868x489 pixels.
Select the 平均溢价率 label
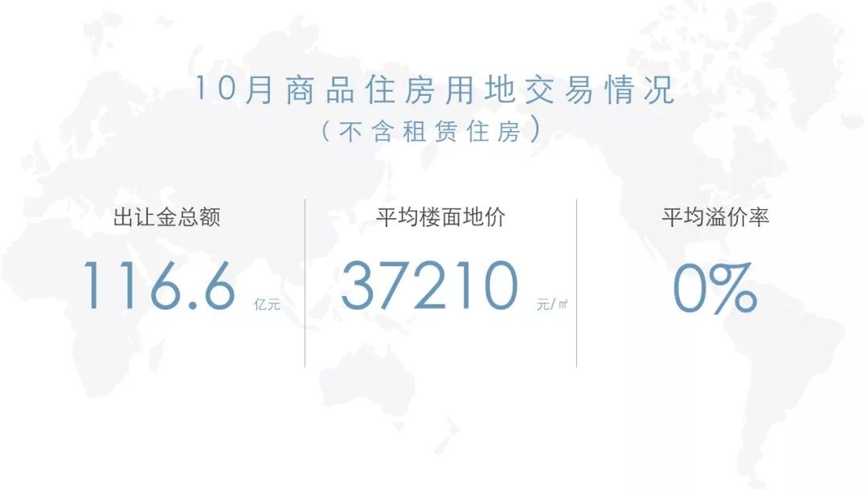pyautogui.click(x=715, y=217)
